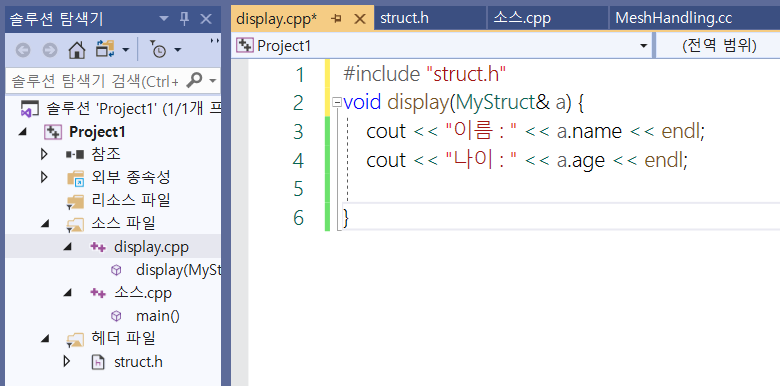Click the Back navigation arrow in Solution Explorer
This screenshot has width=780, height=386.
[23, 50]
